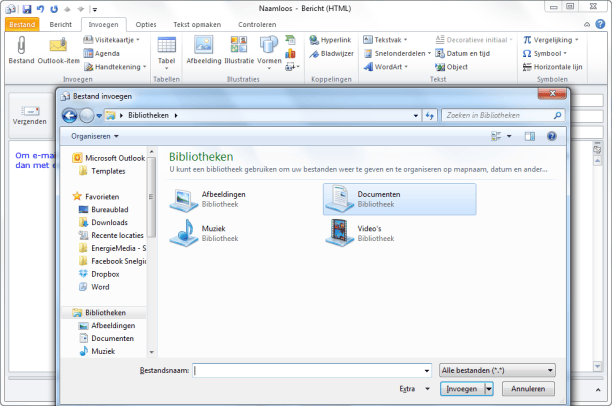The image size is (612, 406).
Task: Minimize the ribbon with the caret icon
Action: pos(587,25)
